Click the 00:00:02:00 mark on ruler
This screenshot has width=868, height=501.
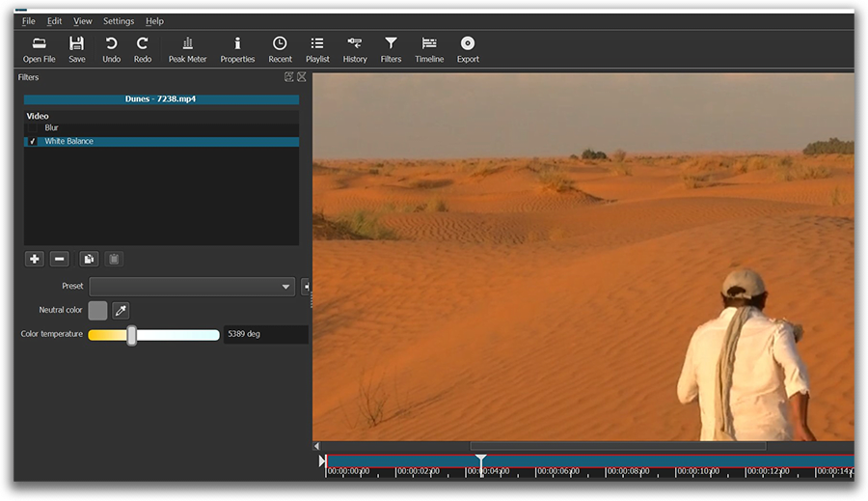coord(418,471)
